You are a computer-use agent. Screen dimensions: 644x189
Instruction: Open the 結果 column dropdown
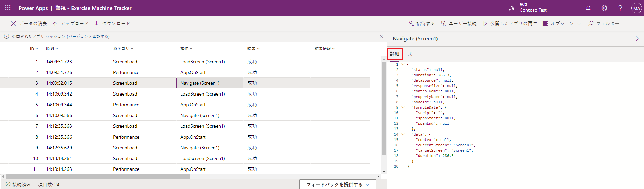pos(254,49)
